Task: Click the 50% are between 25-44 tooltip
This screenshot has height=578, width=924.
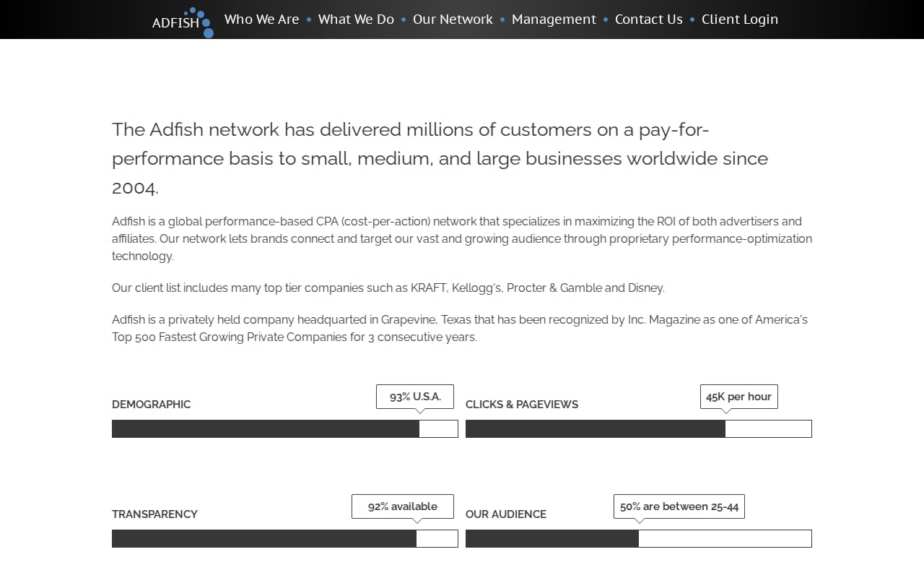Action: [x=679, y=506]
